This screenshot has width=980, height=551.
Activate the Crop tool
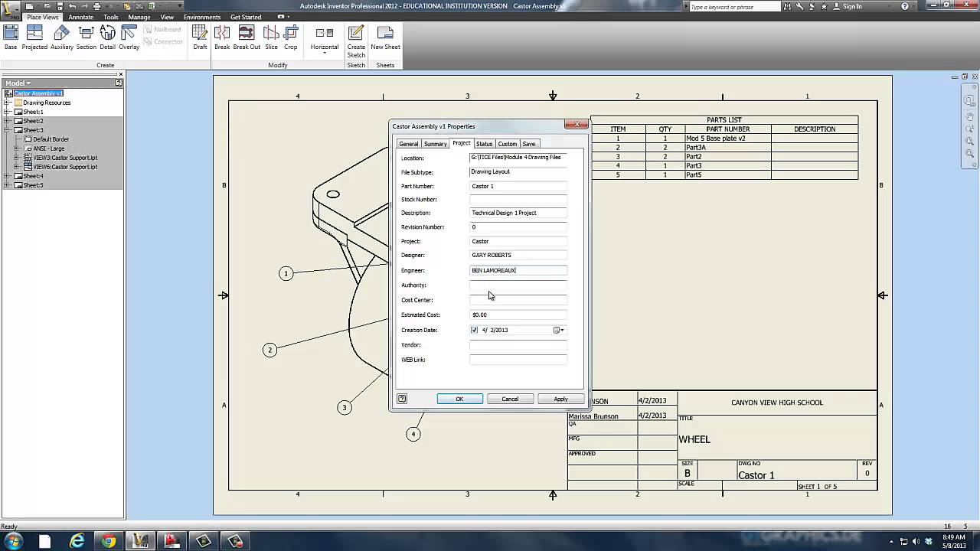coord(291,37)
